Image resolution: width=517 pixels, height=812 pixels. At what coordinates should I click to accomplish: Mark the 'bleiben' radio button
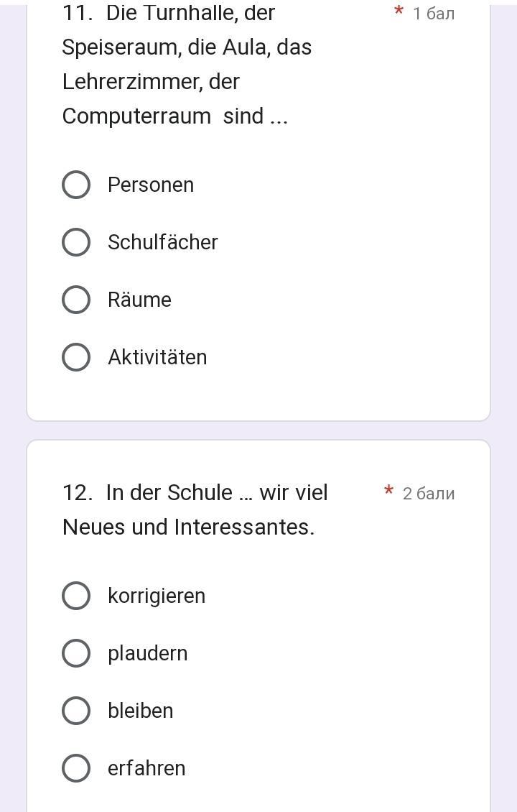(x=76, y=711)
